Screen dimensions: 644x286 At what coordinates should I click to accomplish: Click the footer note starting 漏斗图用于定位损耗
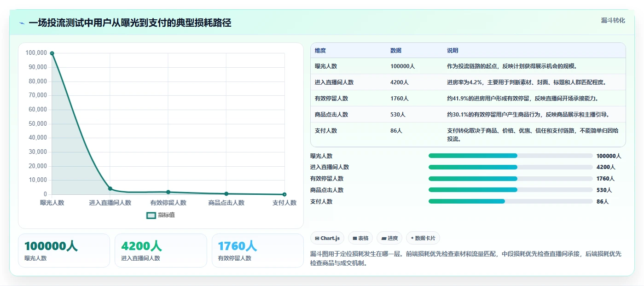click(466, 259)
